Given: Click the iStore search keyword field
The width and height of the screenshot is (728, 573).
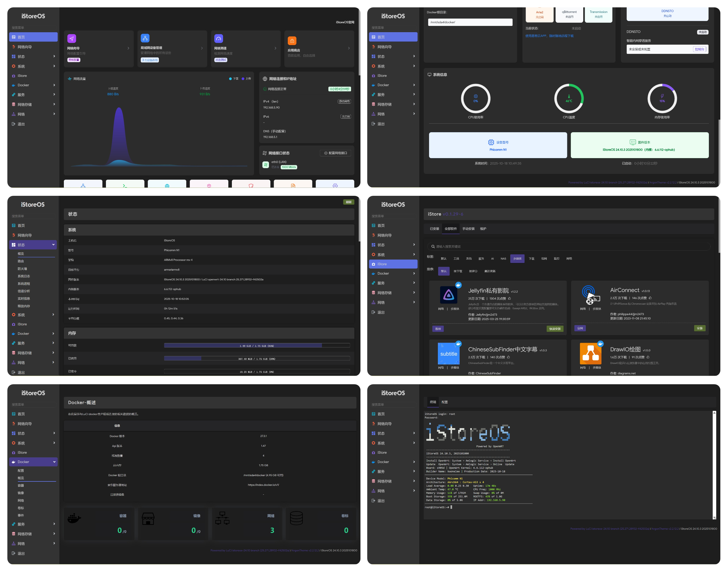Looking at the screenshot, I should point(569,246).
